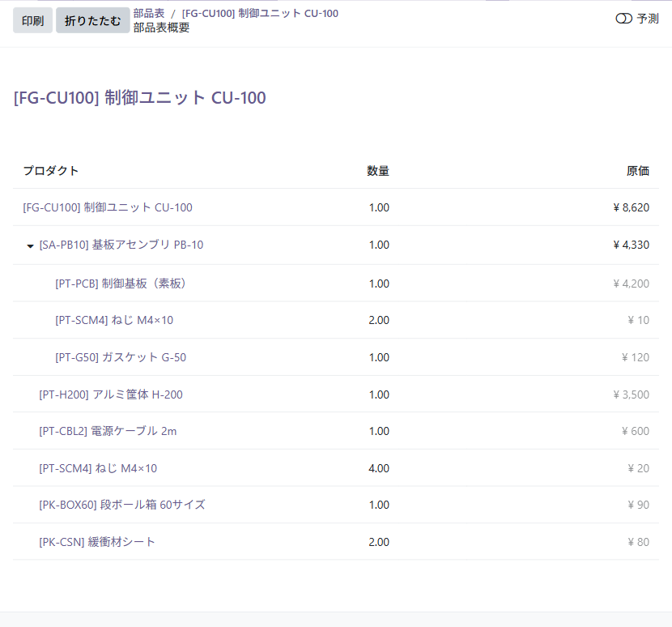Open [PT-SCM4] ねじ M4×10 with quantity 4.00

(x=98, y=468)
